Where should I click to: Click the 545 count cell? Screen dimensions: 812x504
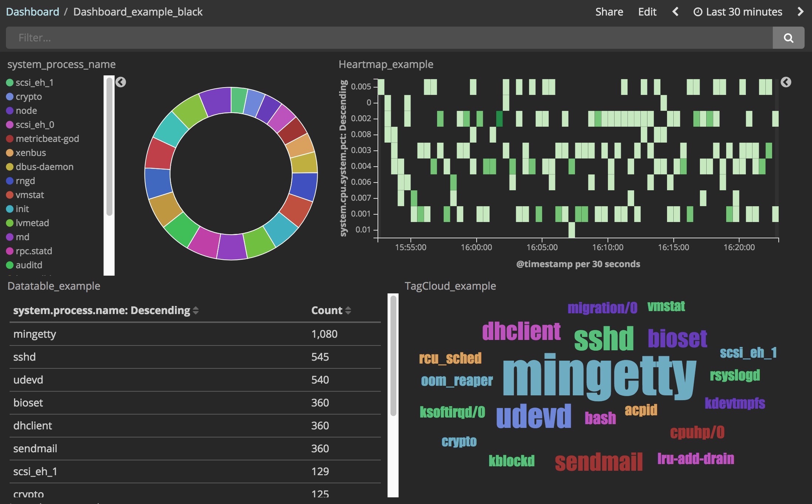pyautogui.click(x=320, y=357)
